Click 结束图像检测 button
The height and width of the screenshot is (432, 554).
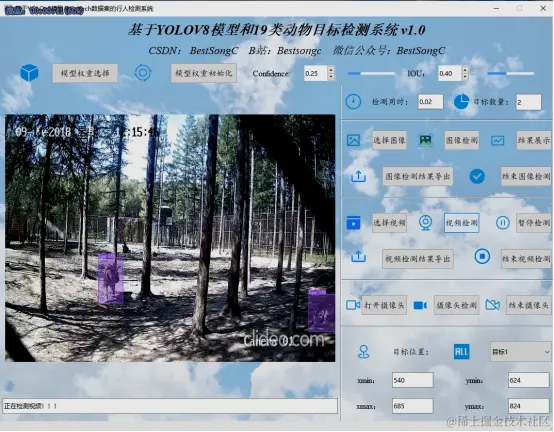526,176
